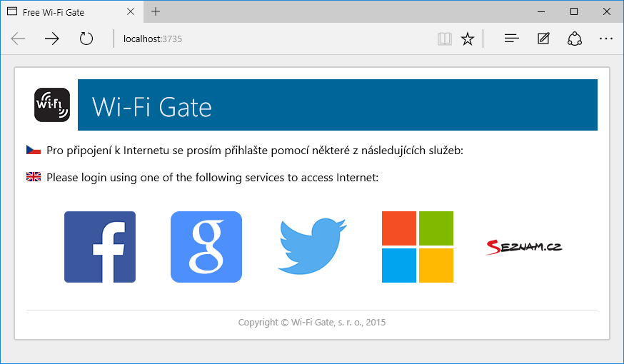Image resolution: width=624 pixels, height=364 pixels.
Task: Sign in using the Google icon
Action: coord(206,247)
